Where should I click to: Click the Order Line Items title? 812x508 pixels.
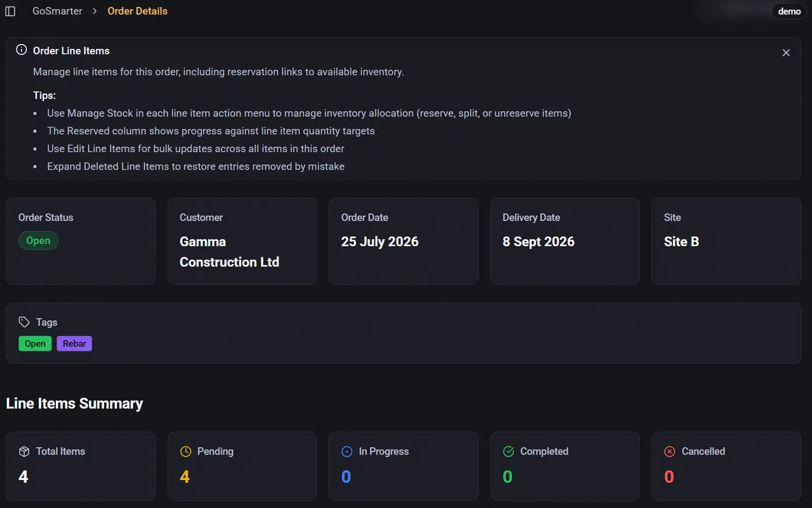tap(71, 51)
